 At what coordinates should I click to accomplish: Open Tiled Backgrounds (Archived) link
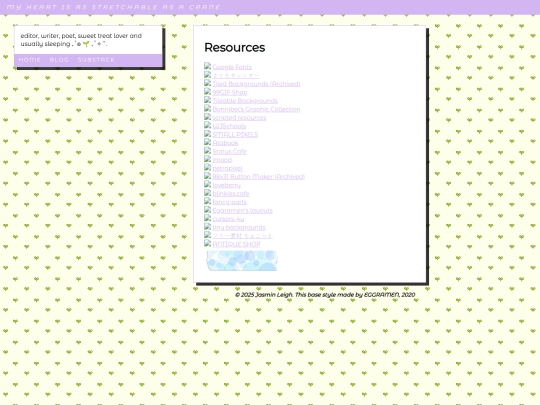point(256,84)
